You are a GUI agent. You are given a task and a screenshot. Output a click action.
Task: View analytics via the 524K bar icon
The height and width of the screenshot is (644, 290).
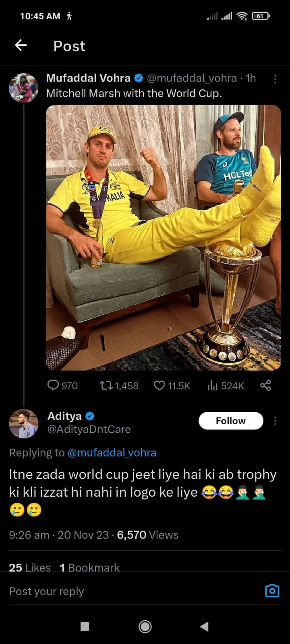pyautogui.click(x=213, y=386)
